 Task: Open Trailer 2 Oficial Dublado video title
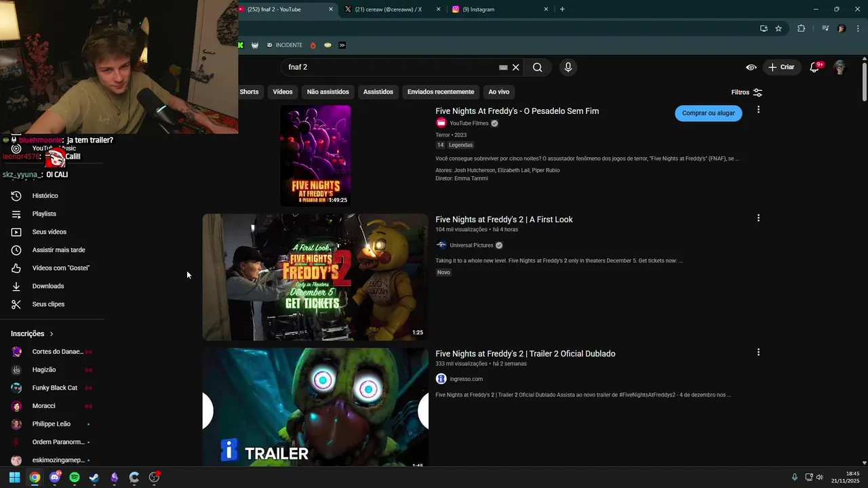click(x=526, y=354)
